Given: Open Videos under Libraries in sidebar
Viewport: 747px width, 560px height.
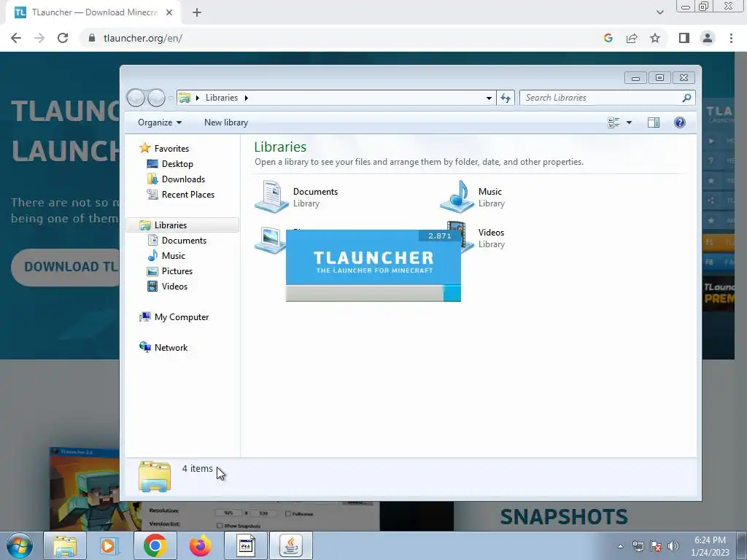Looking at the screenshot, I should tap(167, 286).
